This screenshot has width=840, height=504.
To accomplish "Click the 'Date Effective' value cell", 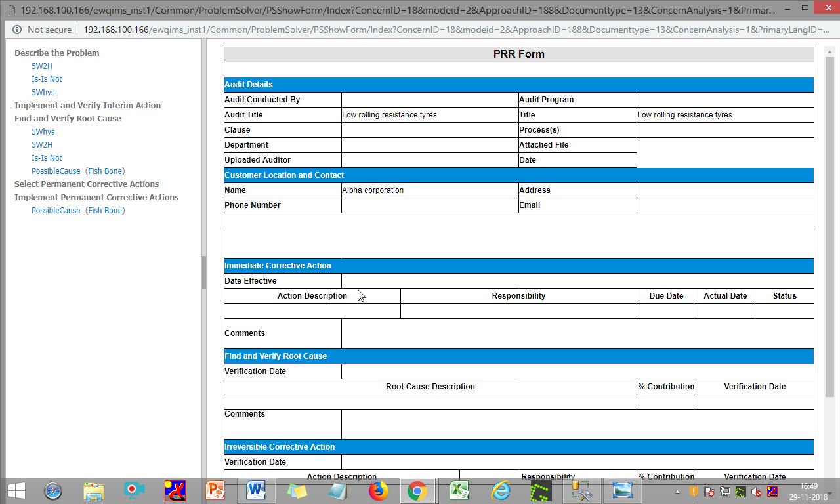I will (x=577, y=281).
